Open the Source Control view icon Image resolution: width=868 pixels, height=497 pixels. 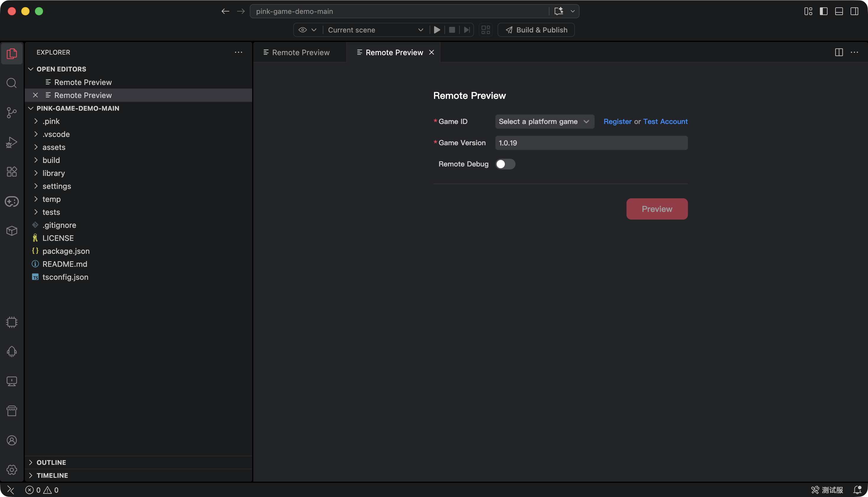coord(12,113)
